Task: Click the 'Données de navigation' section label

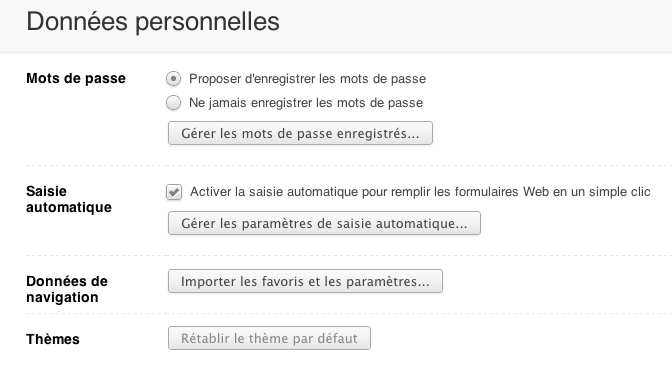Action: tap(67, 289)
